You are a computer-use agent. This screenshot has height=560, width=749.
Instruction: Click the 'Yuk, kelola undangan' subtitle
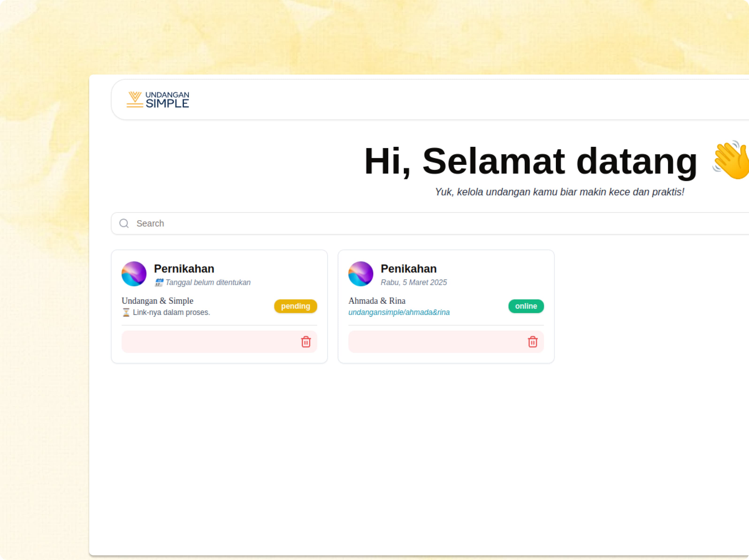(x=559, y=192)
